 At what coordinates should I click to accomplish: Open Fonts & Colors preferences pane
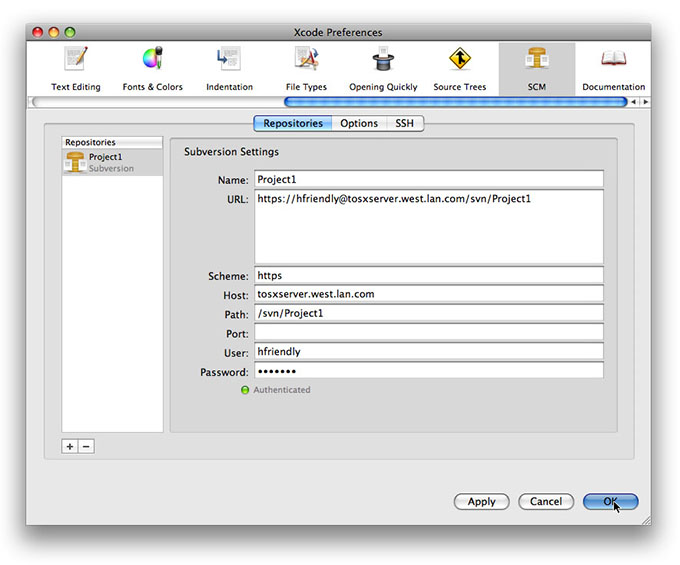click(152, 69)
